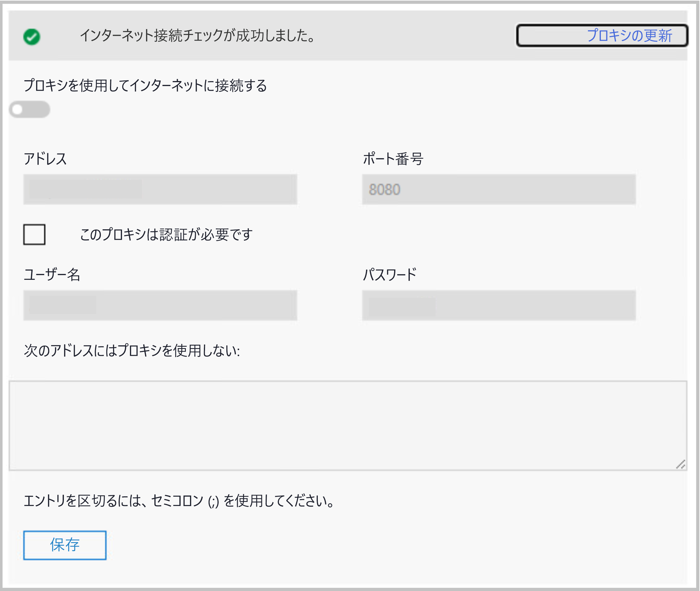Screen dimensions: 700x591
Task: Click インターネット接続チェックが成功しました。 message
Action: pyautogui.click(x=198, y=36)
